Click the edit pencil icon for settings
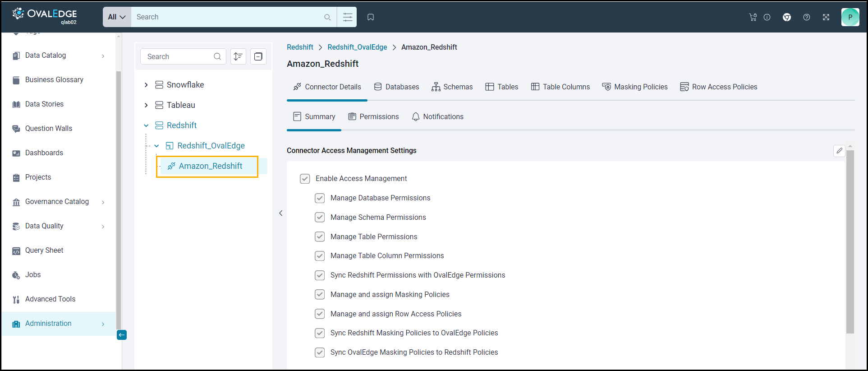 click(839, 151)
